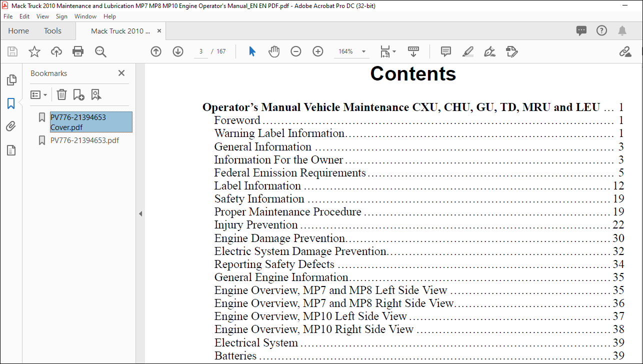Open the Sign menu
Image resolution: width=643 pixels, height=364 pixels.
61,16
